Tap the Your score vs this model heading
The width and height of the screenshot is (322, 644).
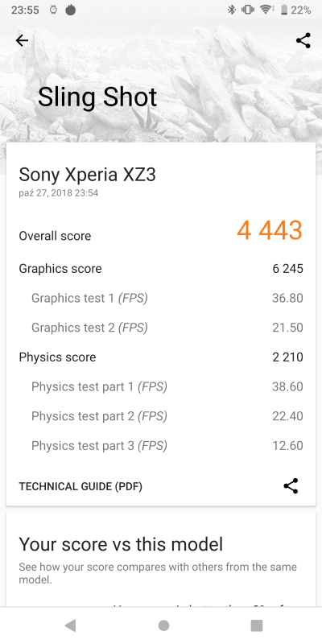(122, 544)
